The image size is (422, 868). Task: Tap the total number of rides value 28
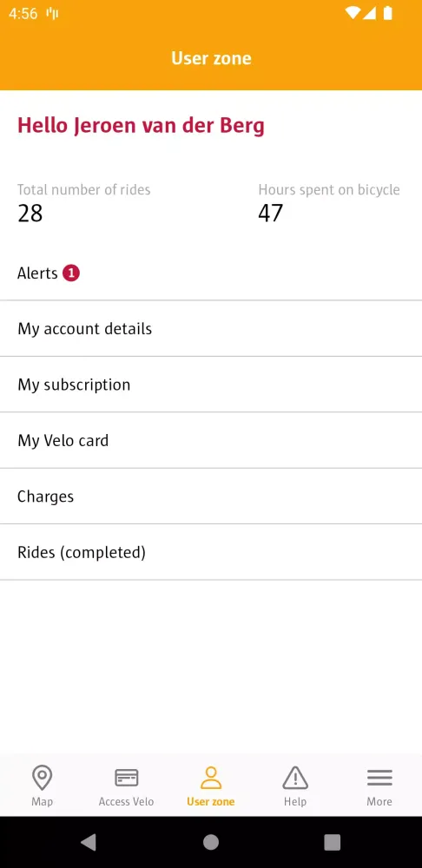tap(30, 214)
